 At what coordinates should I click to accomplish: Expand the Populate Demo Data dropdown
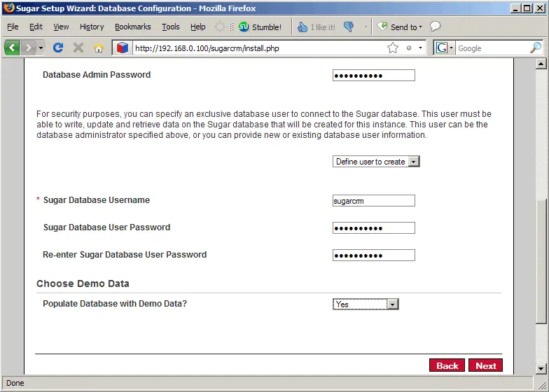point(366,304)
